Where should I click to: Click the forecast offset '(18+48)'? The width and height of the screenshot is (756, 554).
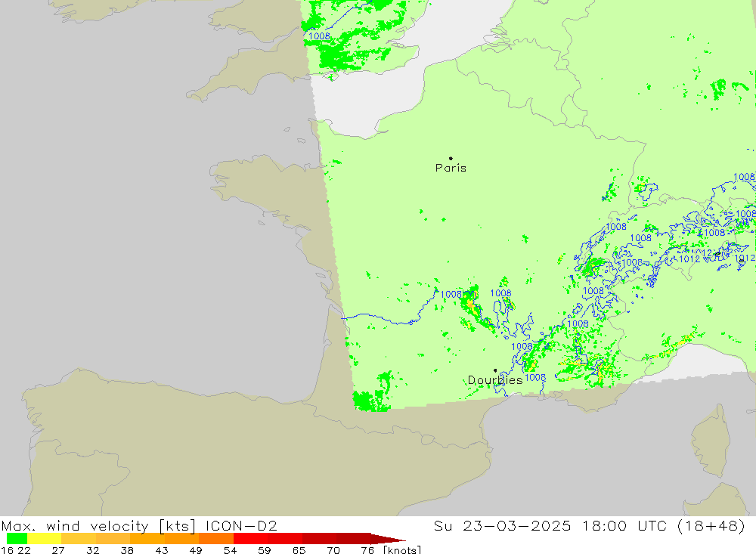click(711, 525)
